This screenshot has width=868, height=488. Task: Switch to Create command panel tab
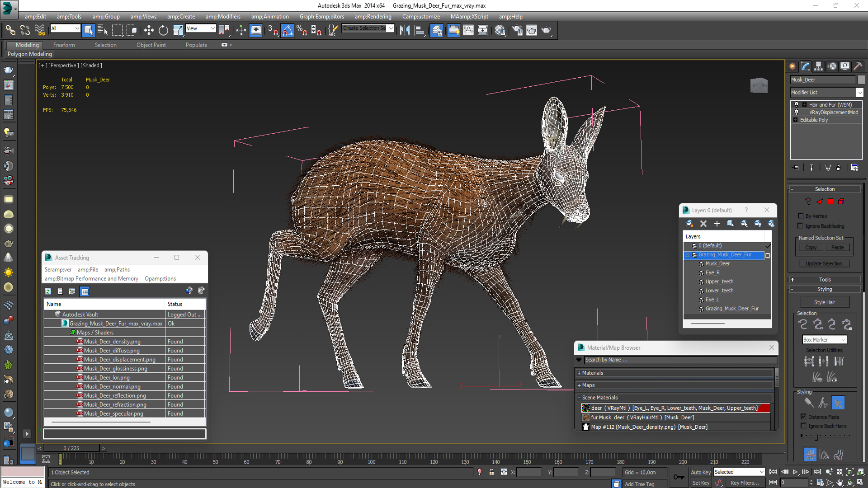point(793,66)
